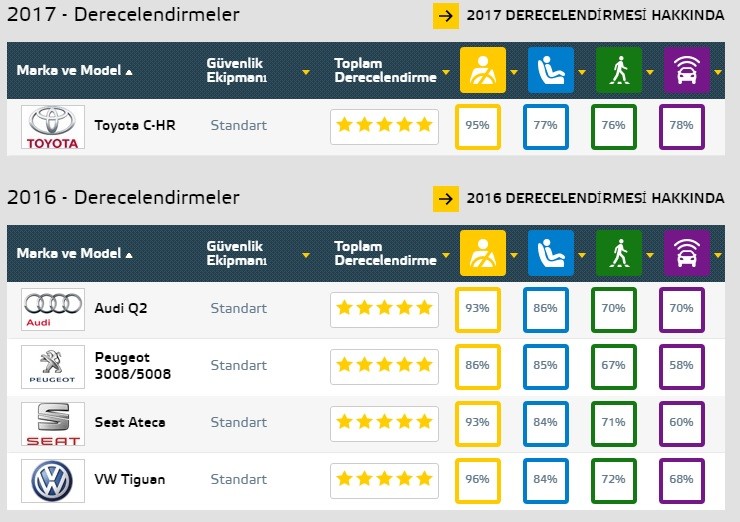Click the safety assist icon in 2016 table
This screenshot has width=740, height=522.
[686, 253]
